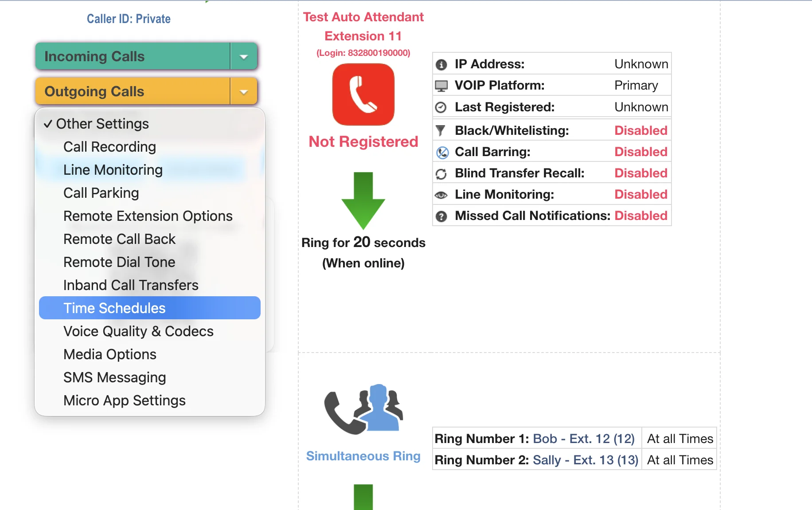Image resolution: width=812 pixels, height=510 pixels.
Task: Click the Black/Whitelisting funnel icon
Action: (x=441, y=130)
